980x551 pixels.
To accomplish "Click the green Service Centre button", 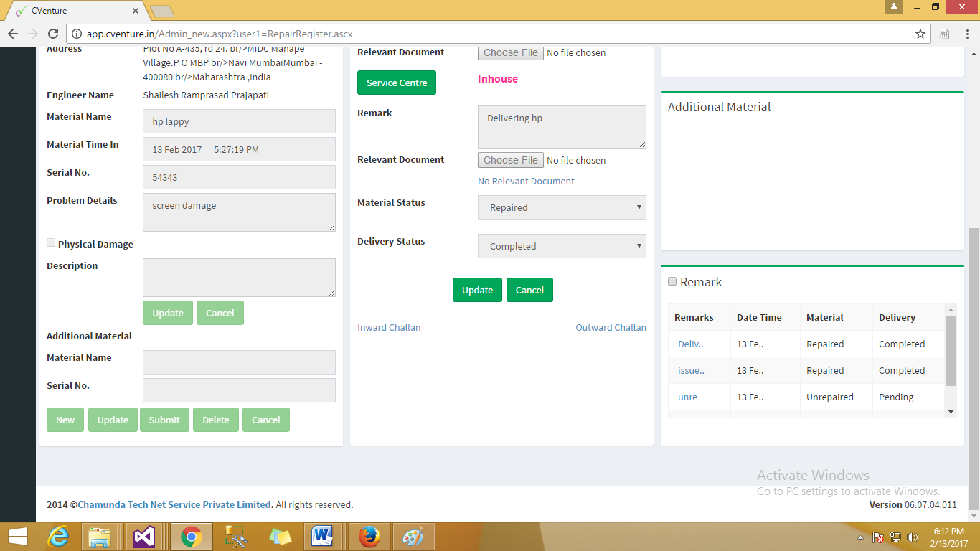I will [x=397, y=83].
